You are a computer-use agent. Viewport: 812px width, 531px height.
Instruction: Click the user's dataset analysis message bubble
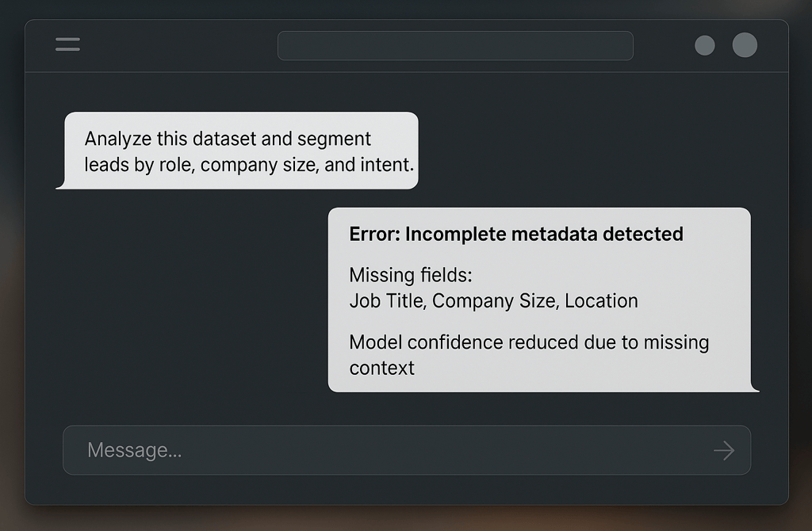point(238,151)
